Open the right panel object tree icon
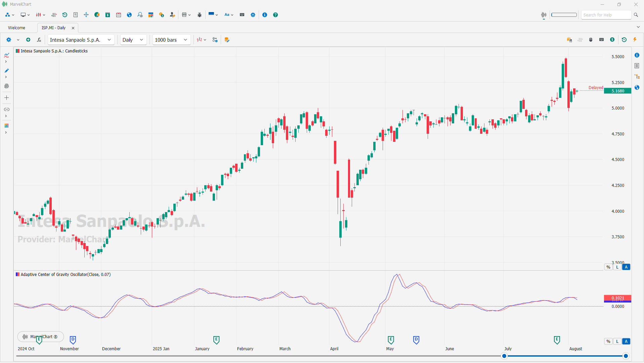 coord(637,77)
